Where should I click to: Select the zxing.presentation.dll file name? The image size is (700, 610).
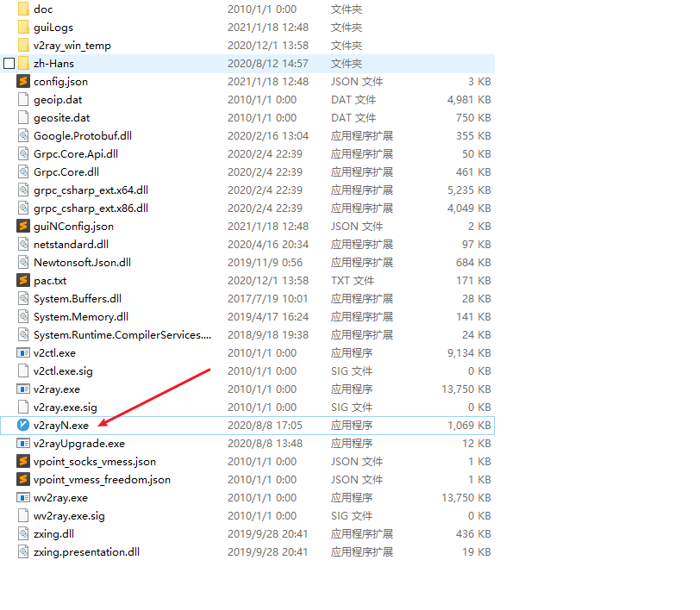coord(86,551)
